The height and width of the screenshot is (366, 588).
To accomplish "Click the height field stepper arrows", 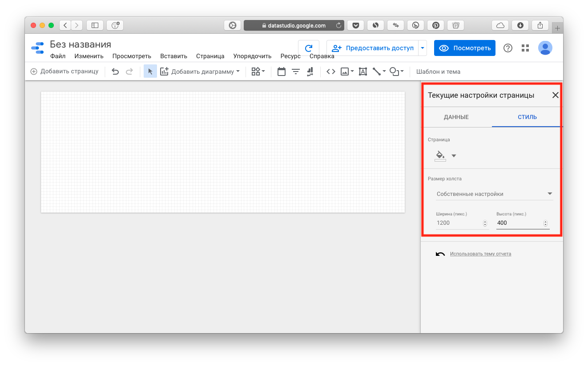I will [545, 223].
